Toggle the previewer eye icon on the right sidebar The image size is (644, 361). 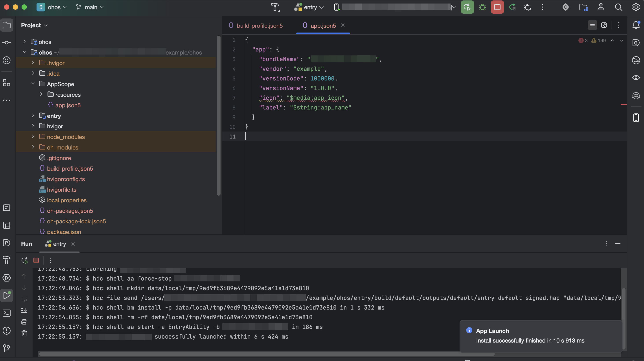(636, 78)
